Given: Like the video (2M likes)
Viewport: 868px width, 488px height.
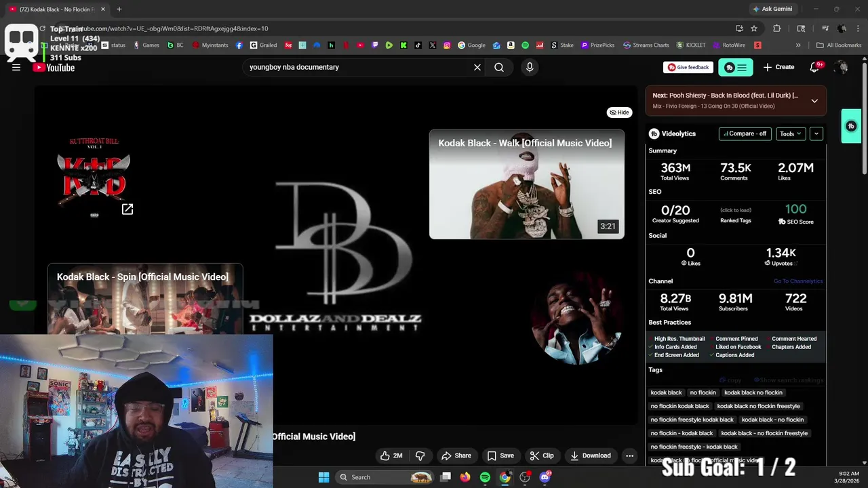Looking at the screenshot, I should [x=391, y=455].
